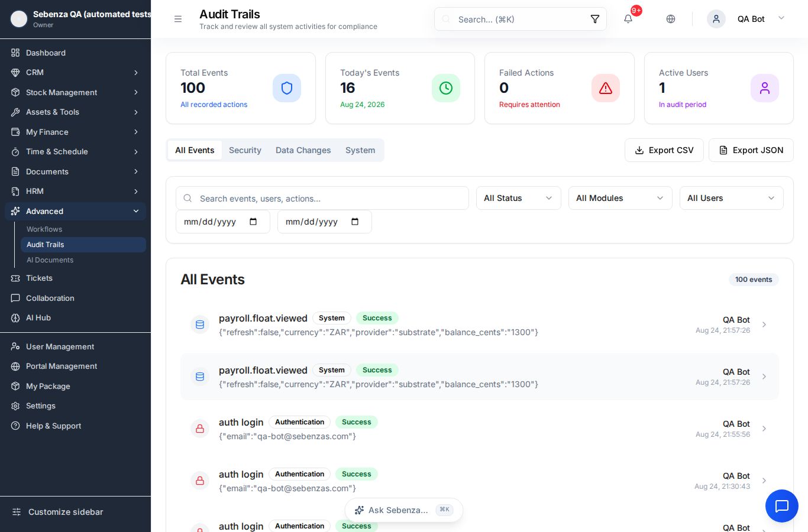Viewport: 808px width, 532px height.
Task: Open the notifications bell
Action: pos(628,19)
